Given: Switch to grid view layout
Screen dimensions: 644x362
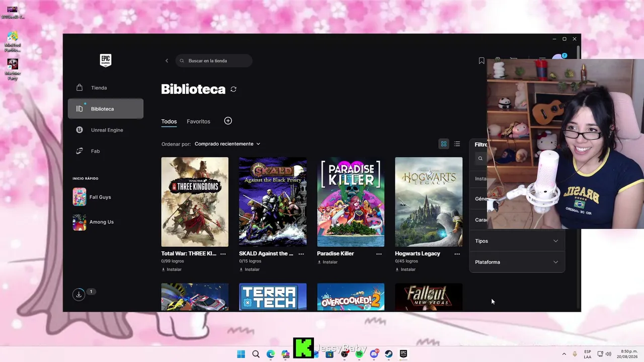Looking at the screenshot, I should coord(444,144).
